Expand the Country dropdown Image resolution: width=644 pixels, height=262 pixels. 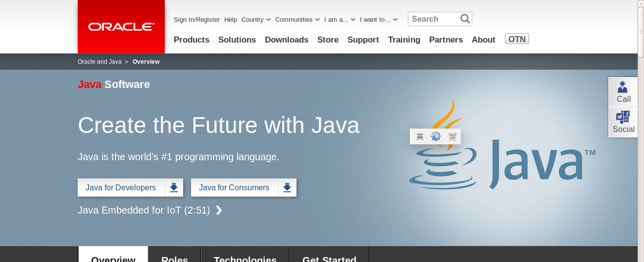256,20
